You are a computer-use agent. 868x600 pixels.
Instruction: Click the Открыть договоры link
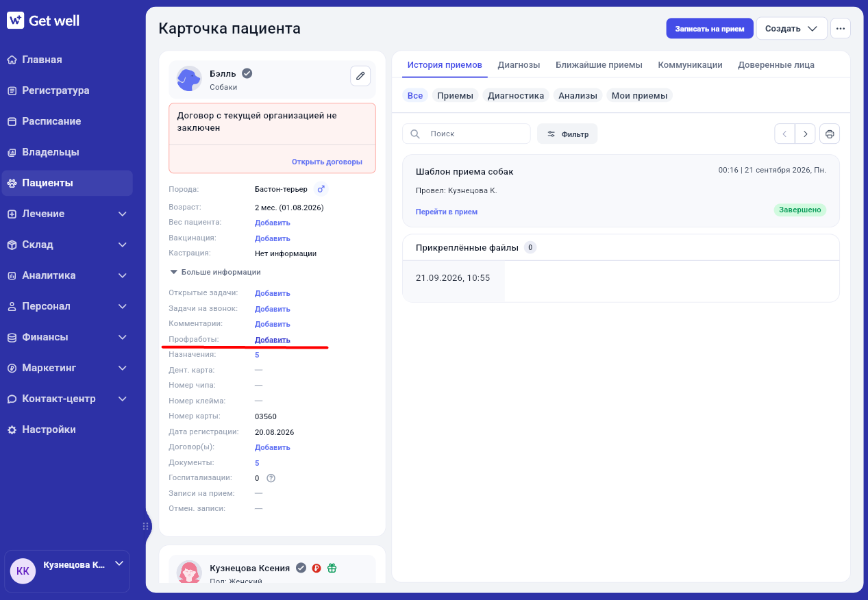tap(327, 162)
